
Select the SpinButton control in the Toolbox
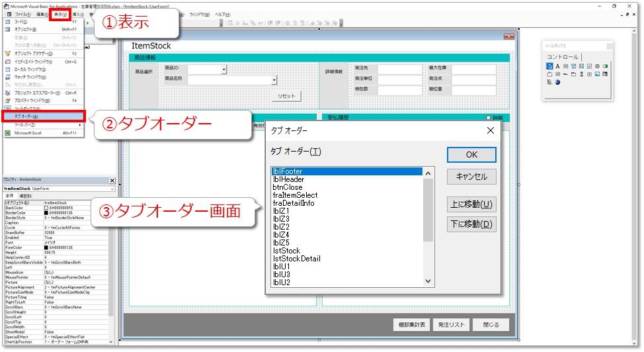[x=589, y=74]
